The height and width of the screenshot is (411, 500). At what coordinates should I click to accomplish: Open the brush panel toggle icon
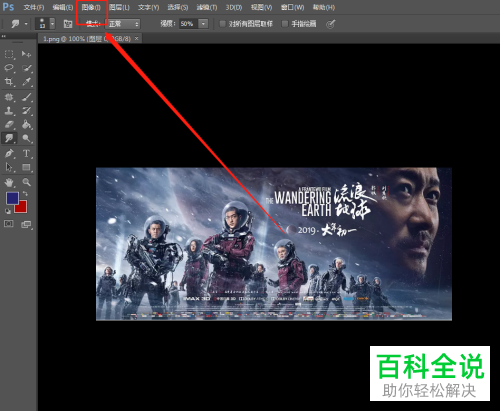(68, 24)
